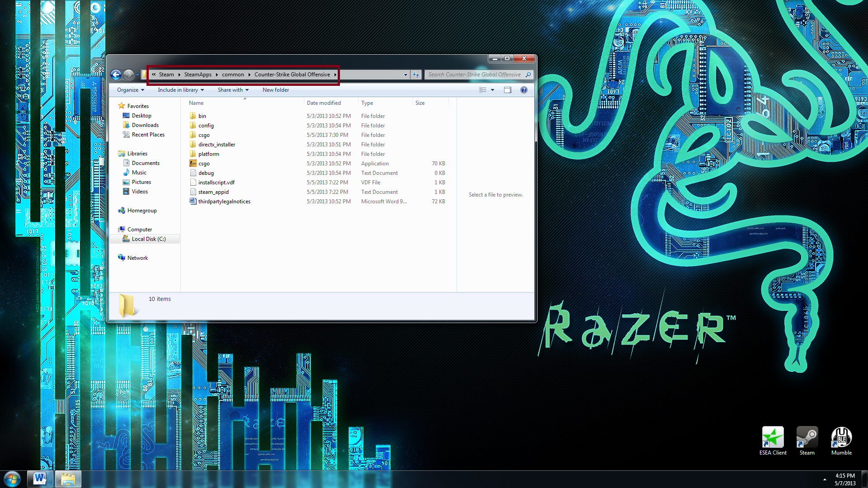Expand the arrow after Steam breadcrumb
The height and width of the screenshot is (488, 868).
(x=179, y=75)
